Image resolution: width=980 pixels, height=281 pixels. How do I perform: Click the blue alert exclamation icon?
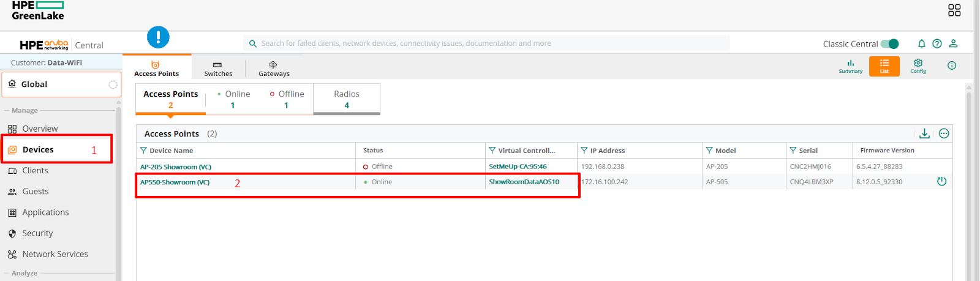coord(158,37)
